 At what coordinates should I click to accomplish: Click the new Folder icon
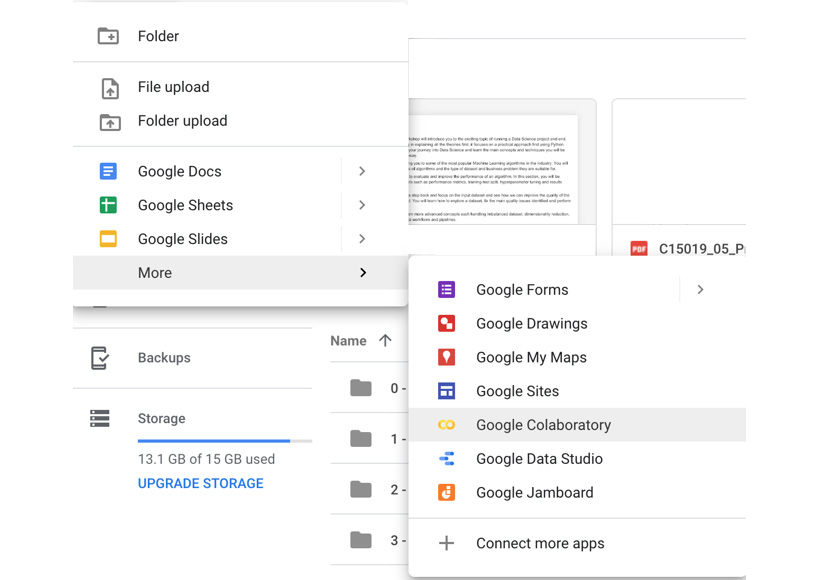point(108,36)
